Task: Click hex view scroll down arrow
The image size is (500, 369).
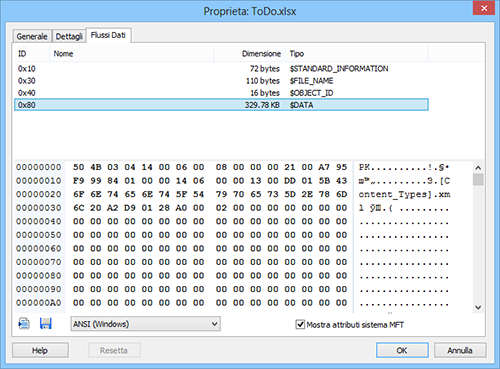Action: point(478,307)
